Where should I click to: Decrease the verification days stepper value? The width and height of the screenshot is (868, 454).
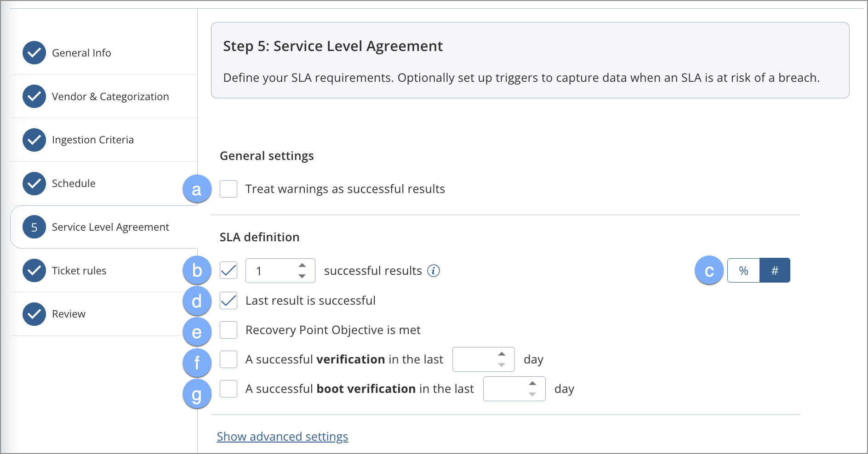502,365
